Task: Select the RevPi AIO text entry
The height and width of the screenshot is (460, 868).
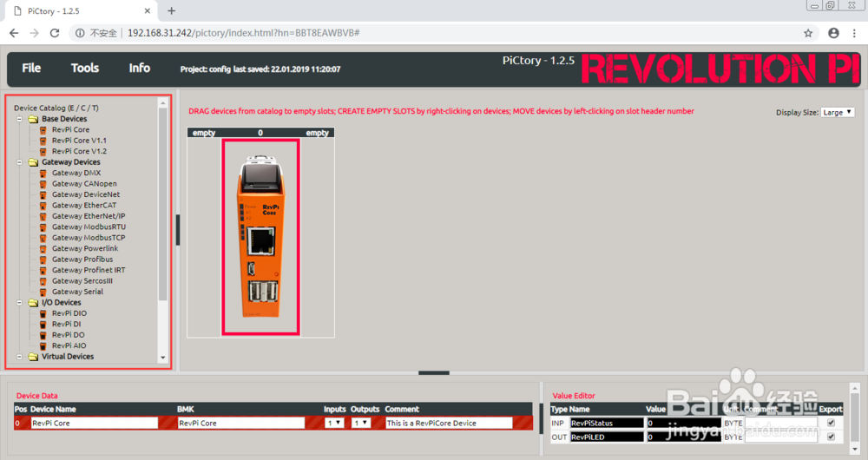Action: 69,346
